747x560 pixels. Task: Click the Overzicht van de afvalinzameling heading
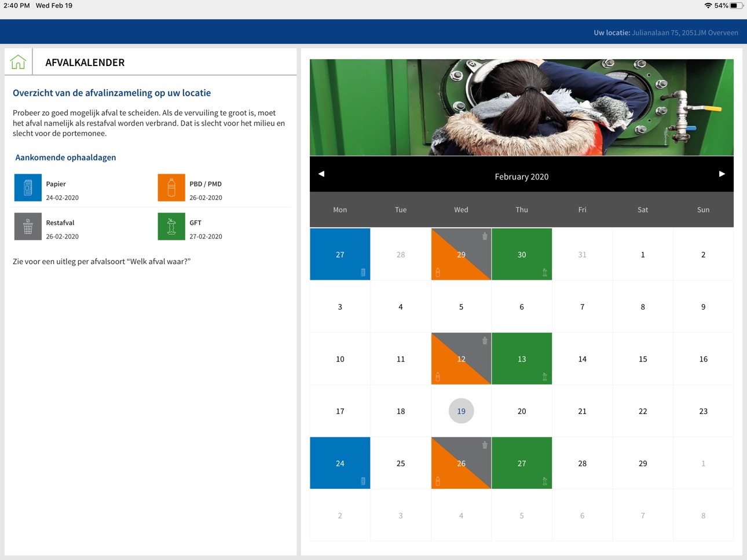click(112, 93)
